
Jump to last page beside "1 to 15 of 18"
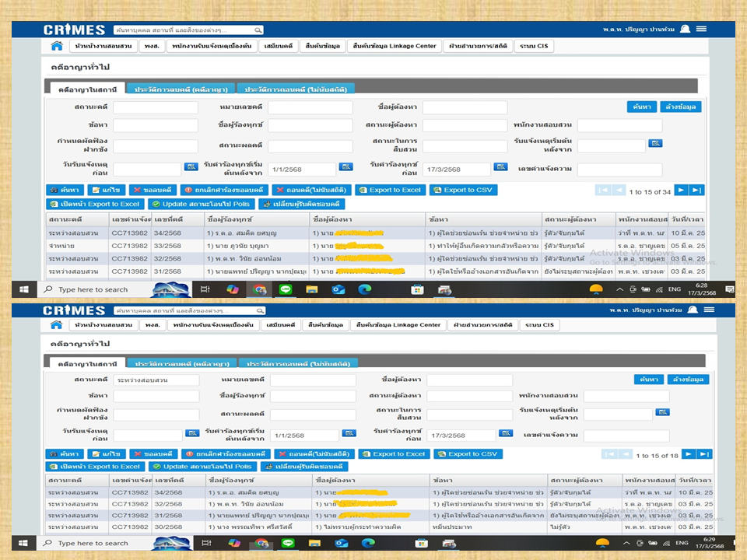[x=703, y=454]
